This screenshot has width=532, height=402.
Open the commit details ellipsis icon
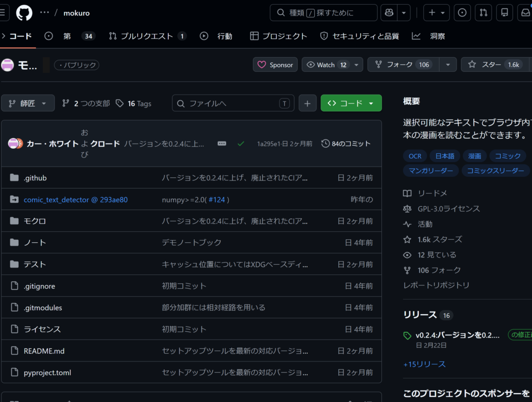point(222,144)
